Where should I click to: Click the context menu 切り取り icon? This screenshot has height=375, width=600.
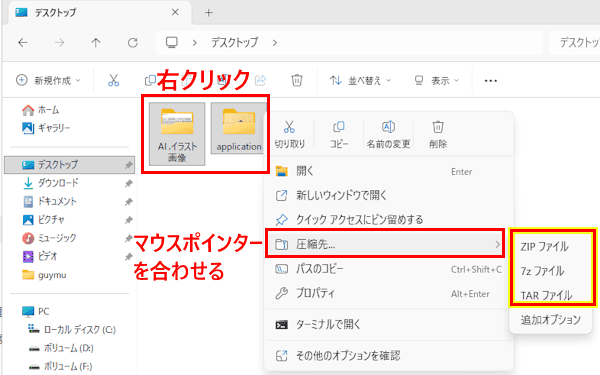[289, 127]
